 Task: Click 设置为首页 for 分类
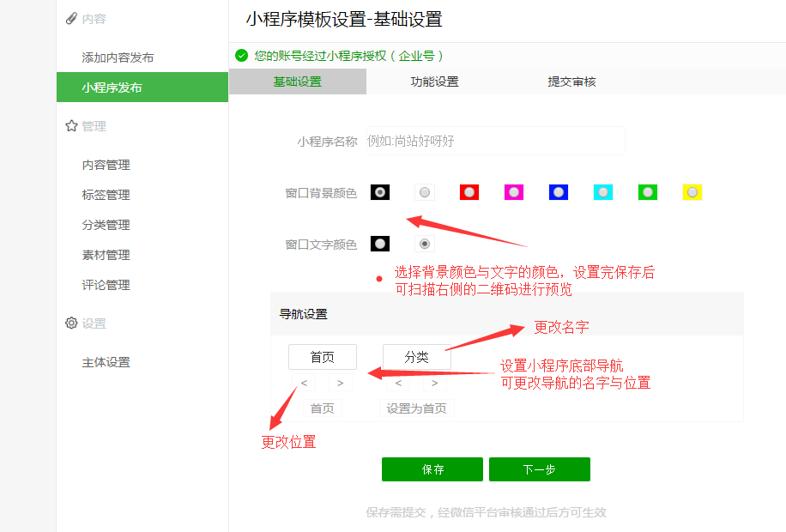[416, 408]
